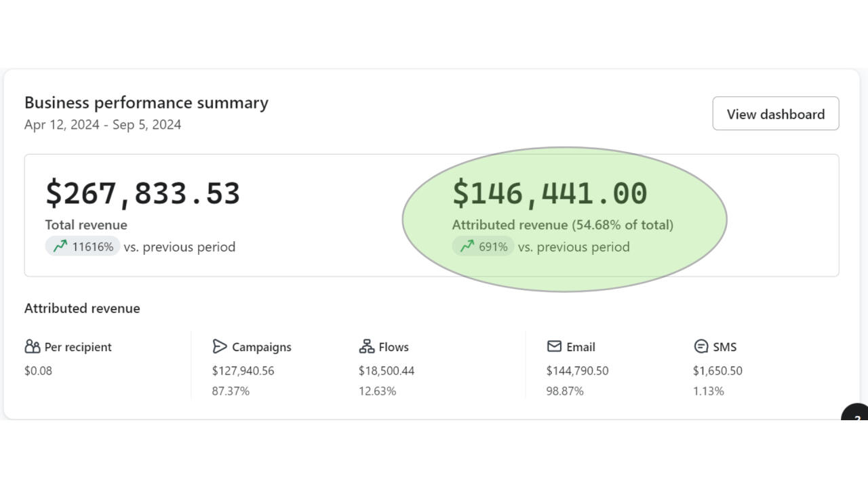Click the trend arrow beside 691%
Viewport: 868px width, 488px height.
coord(467,247)
